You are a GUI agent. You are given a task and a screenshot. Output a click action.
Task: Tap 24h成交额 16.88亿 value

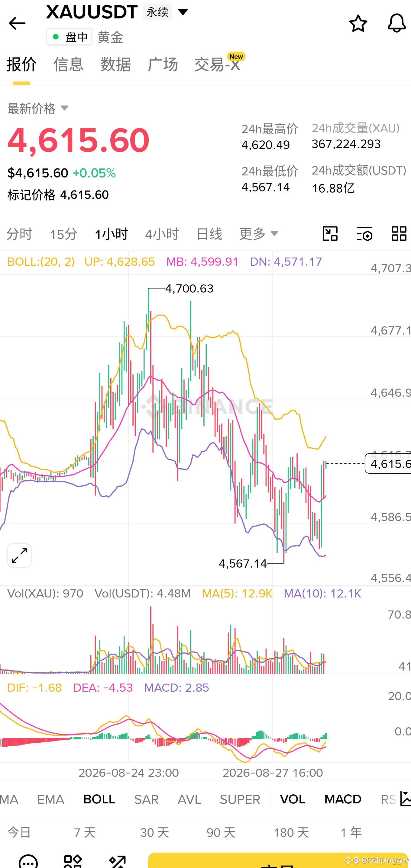pos(333,188)
